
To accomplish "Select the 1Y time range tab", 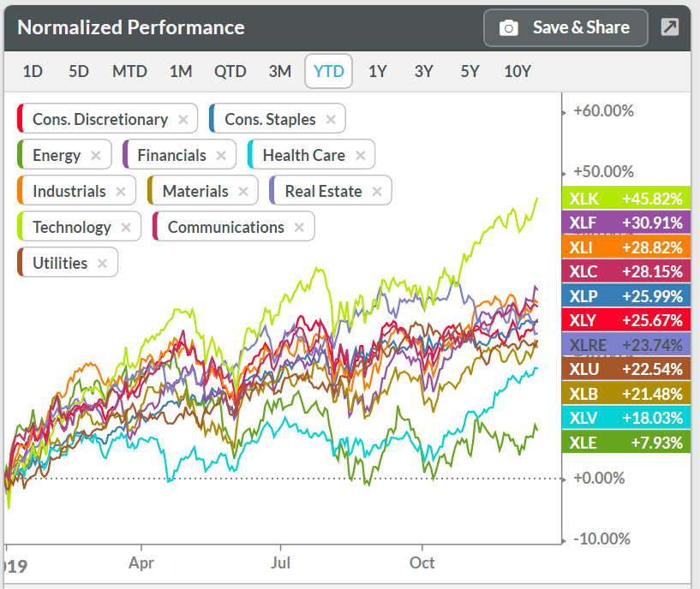I will coord(378,71).
